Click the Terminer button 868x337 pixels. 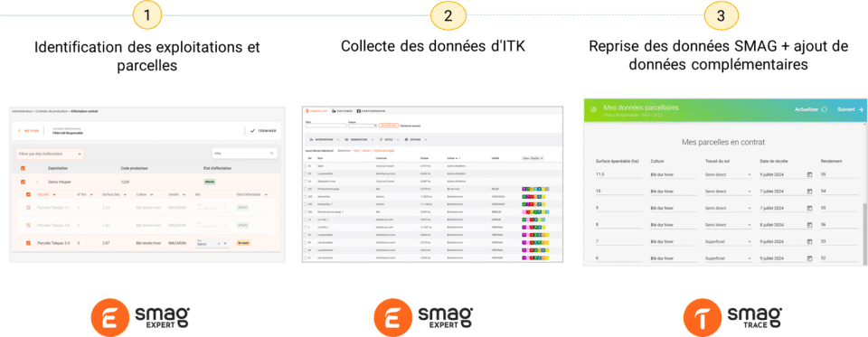click(x=263, y=131)
